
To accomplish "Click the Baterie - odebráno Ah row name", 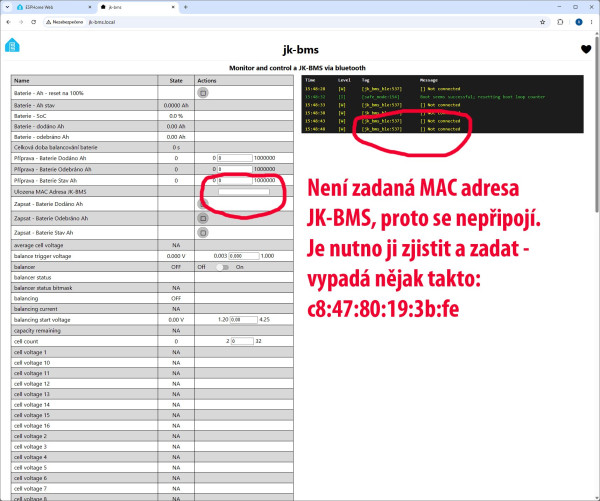I will tap(41, 137).
